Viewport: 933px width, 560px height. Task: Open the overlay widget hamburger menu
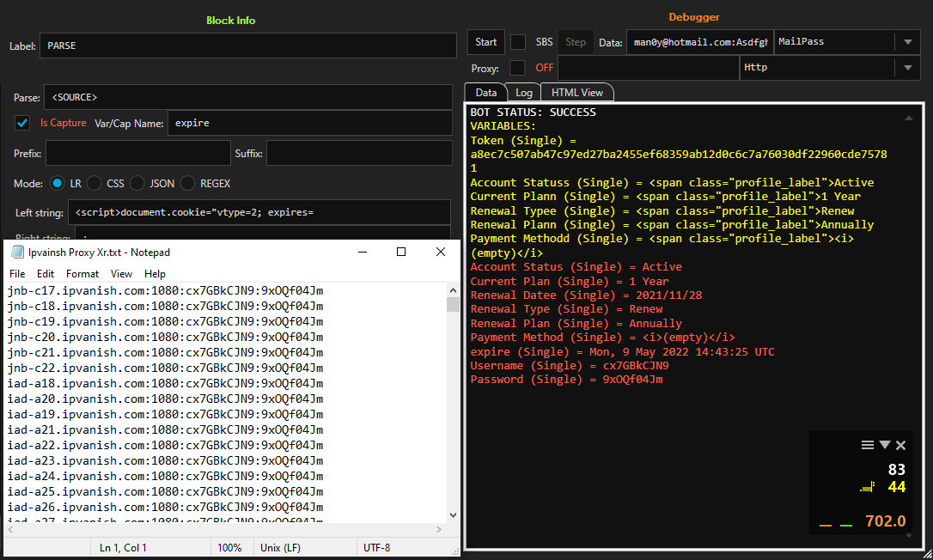click(868, 445)
